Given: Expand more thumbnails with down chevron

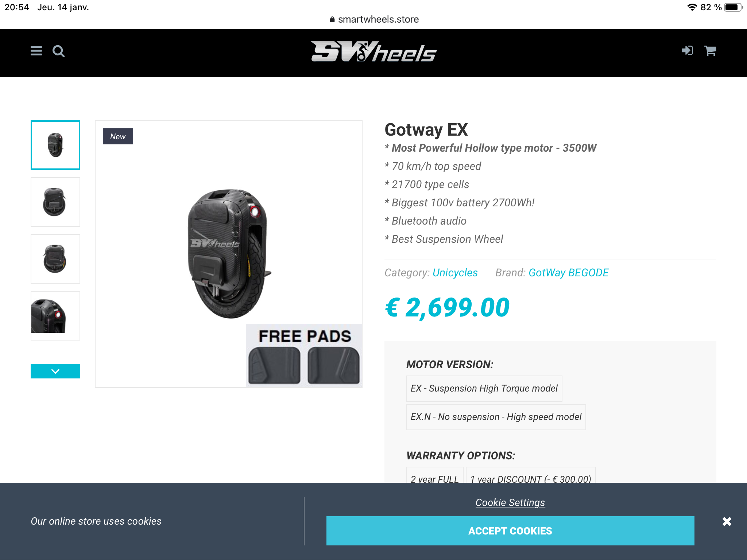Looking at the screenshot, I should tap(55, 371).
